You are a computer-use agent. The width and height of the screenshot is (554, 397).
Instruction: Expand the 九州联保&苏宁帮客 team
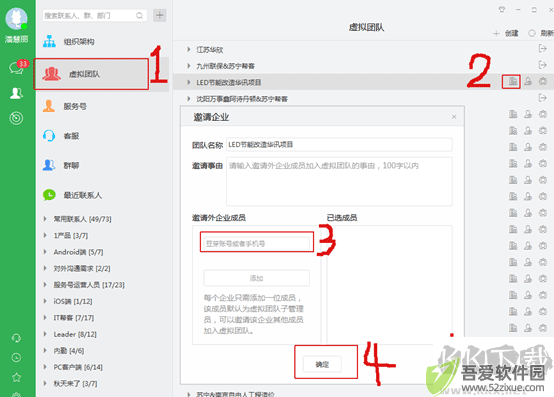tap(189, 66)
